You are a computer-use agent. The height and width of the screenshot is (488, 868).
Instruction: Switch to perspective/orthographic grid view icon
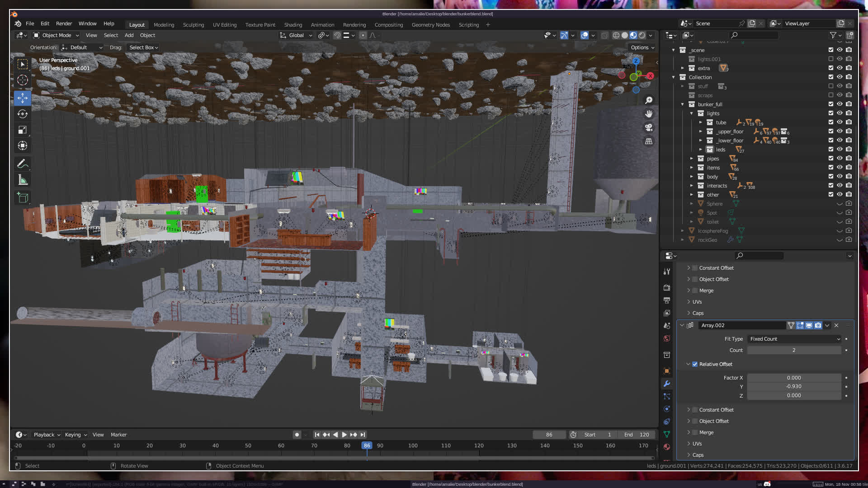pos(649,141)
